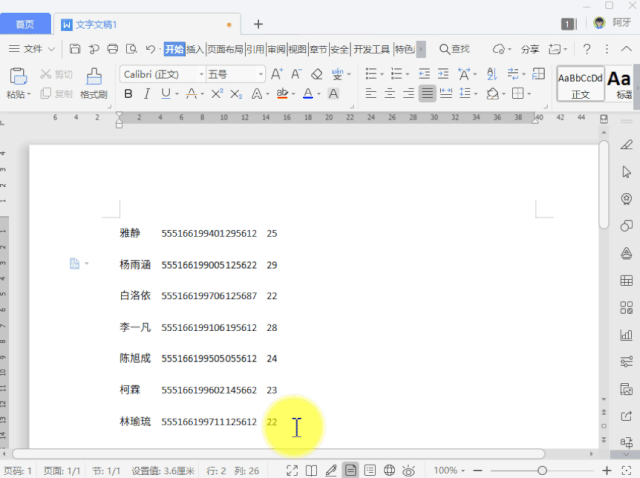The image size is (640, 478).
Task: Click the fullscreen icon in status bar
Action: (x=292, y=471)
